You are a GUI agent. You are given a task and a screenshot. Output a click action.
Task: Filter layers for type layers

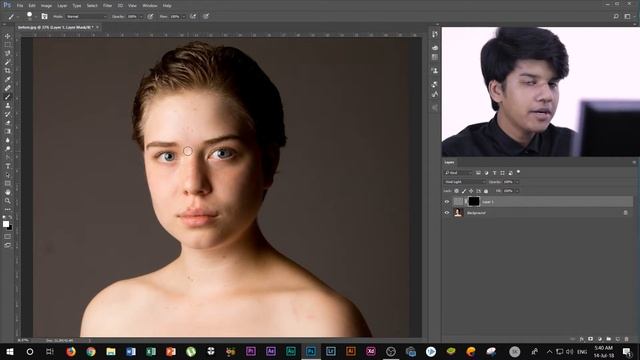pos(494,173)
